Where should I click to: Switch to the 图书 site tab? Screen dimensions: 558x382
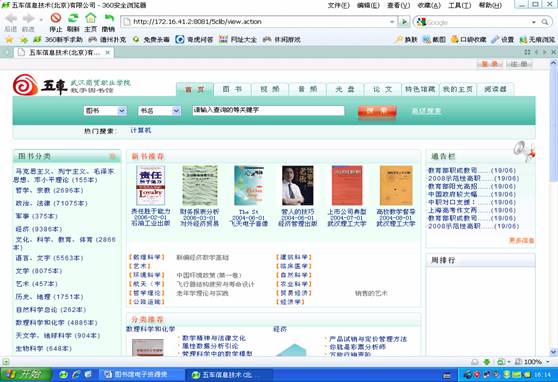click(232, 89)
